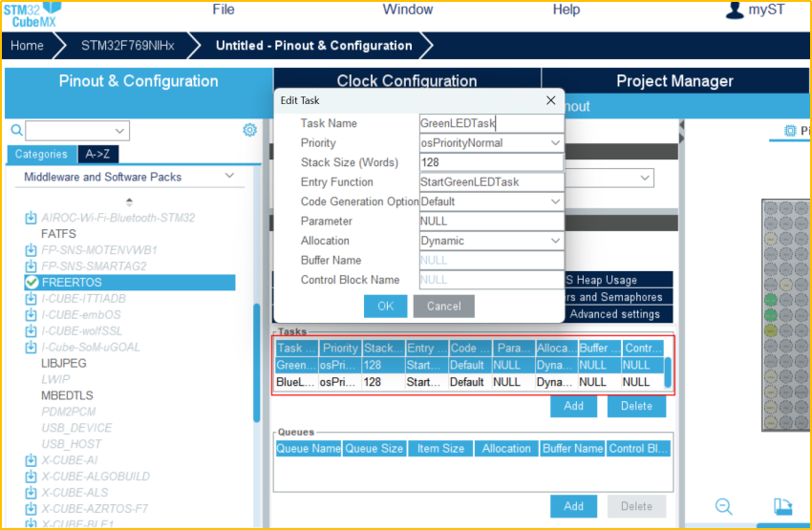Switch to A->Z sorting tab
The image size is (812, 530).
tap(97, 154)
